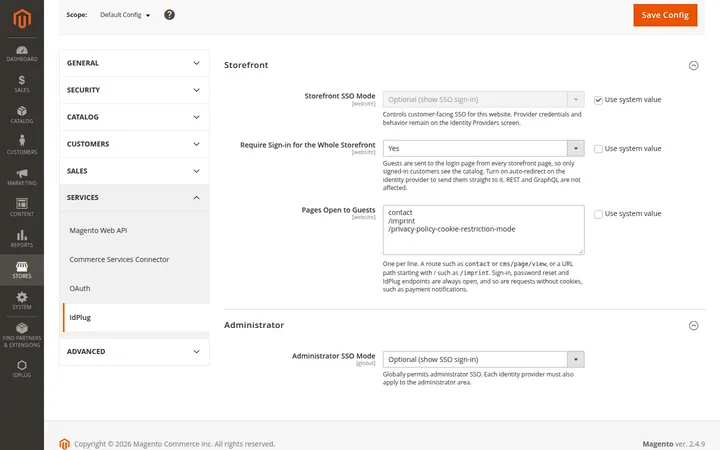720x450 pixels.
Task: Select the IdPlug config tab
Action: pyautogui.click(x=136, y=317)
